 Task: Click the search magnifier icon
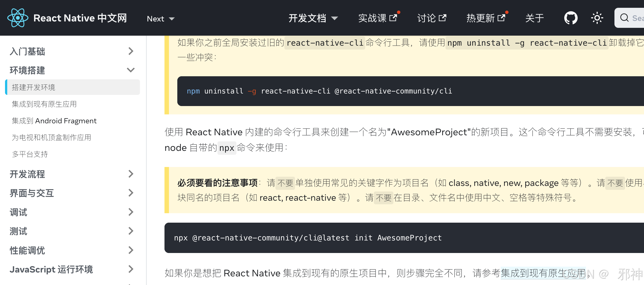pos(624,18)
